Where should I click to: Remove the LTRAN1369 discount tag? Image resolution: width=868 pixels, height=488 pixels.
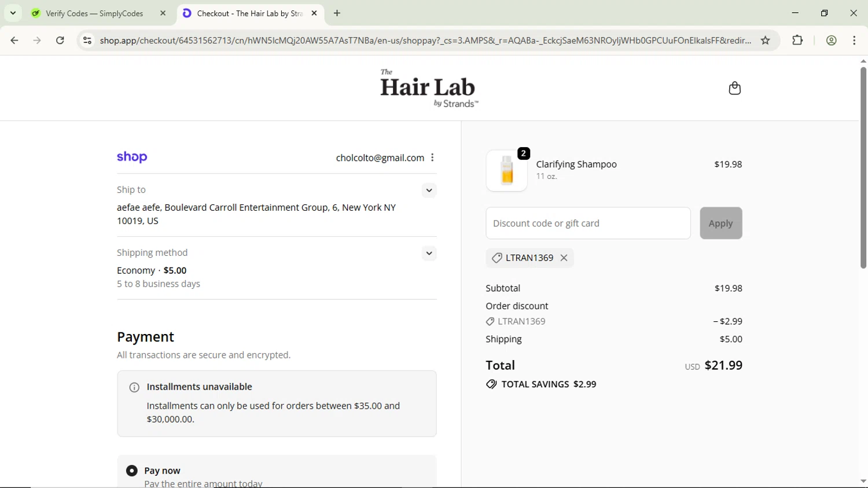(x=564, y=258)
